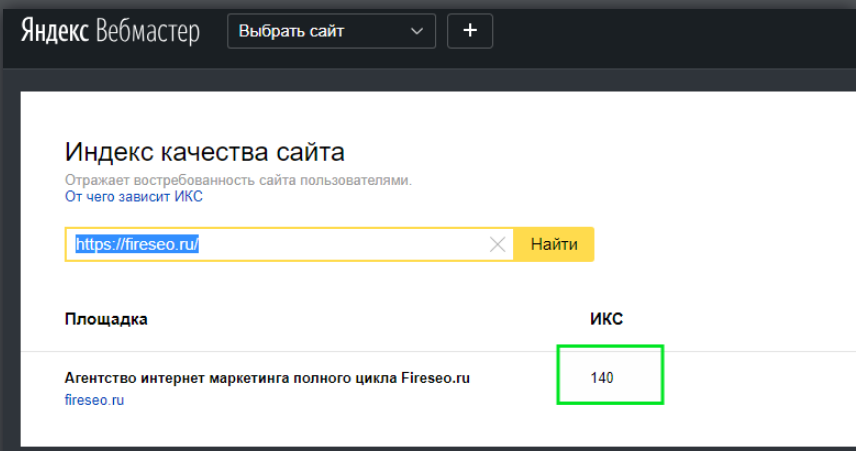Open the От чего зависит ИКС link
This screenshot has width=856, height=451.
[x=134, y=197]
